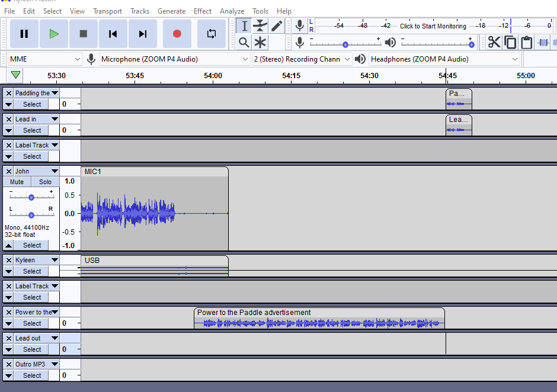Click the recording volume slider
557x392 pixels.
pyautogui.click(x=345, y=44)
